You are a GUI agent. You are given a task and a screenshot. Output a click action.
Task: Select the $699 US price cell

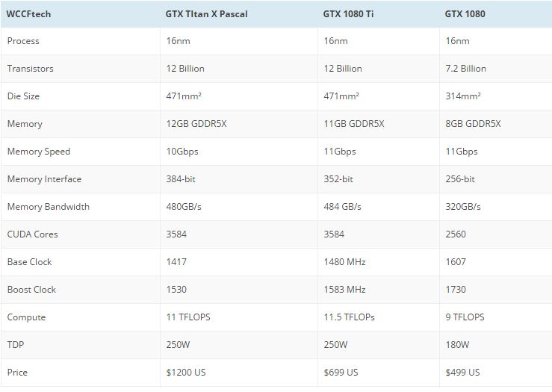coord(341,373)
